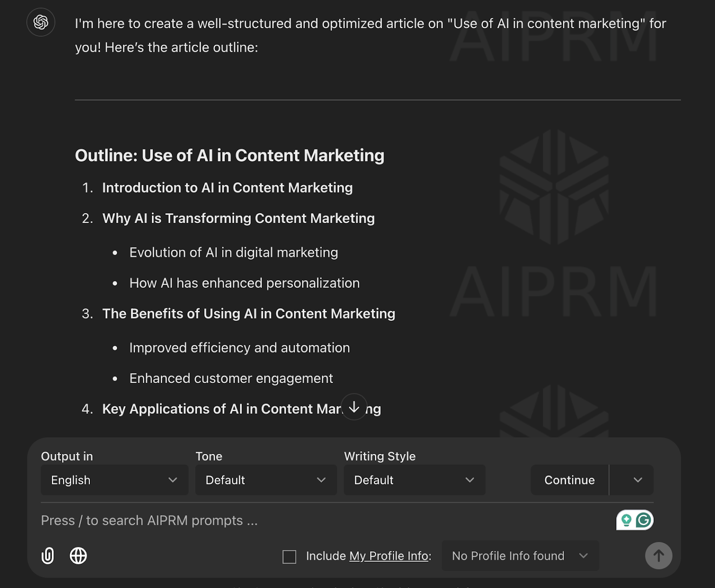Expand the Continue options chevron
The image size is (715, 588).
pos(638,480)
